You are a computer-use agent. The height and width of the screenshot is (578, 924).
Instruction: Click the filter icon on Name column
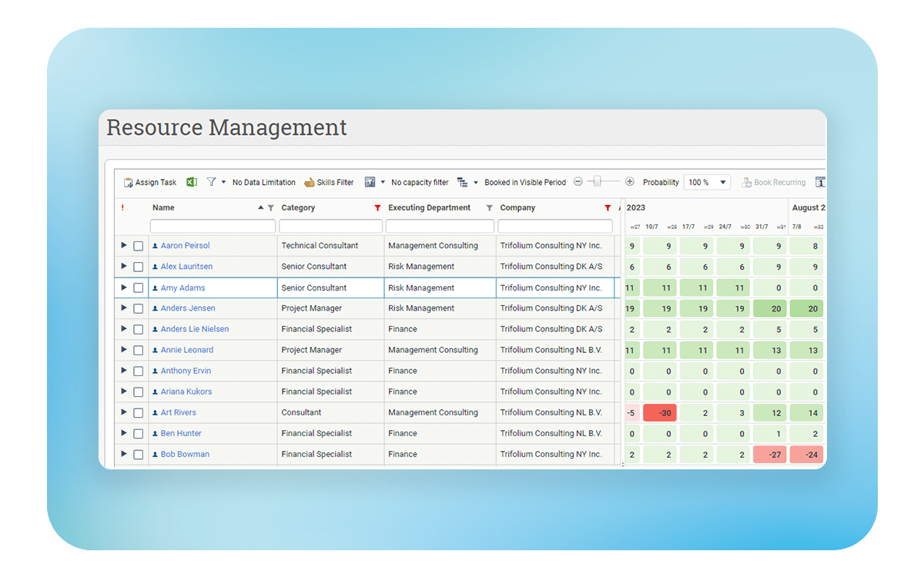pos(270,208)
